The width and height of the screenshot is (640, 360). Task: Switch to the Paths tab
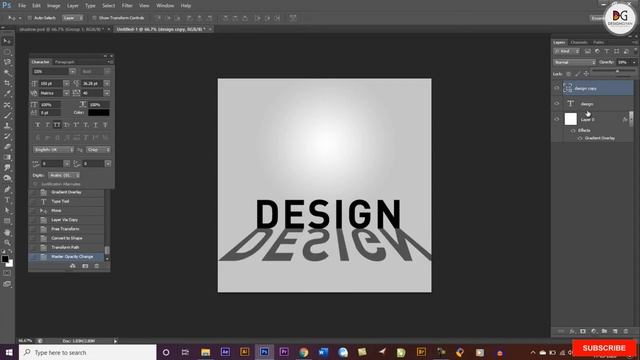pos(598,42)
